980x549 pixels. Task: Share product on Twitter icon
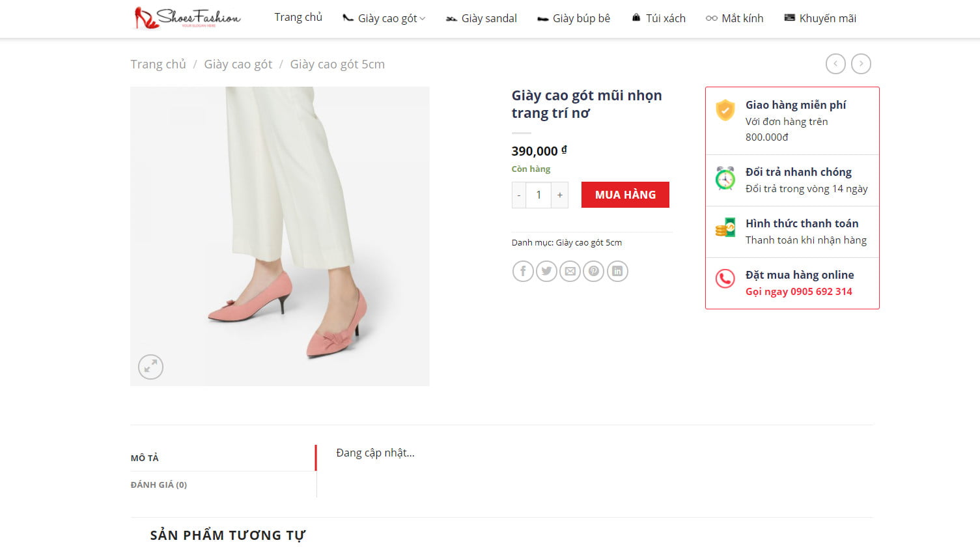[546, 271]
